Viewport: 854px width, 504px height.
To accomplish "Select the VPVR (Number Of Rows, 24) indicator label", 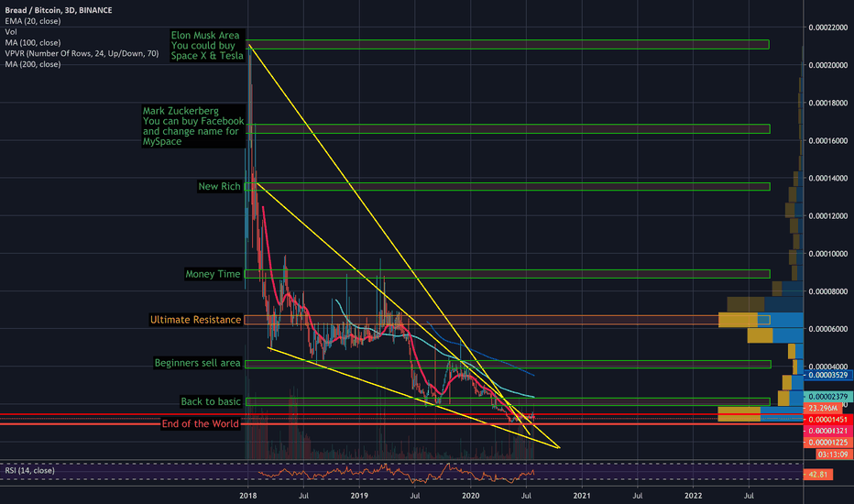I will (82, 53).
